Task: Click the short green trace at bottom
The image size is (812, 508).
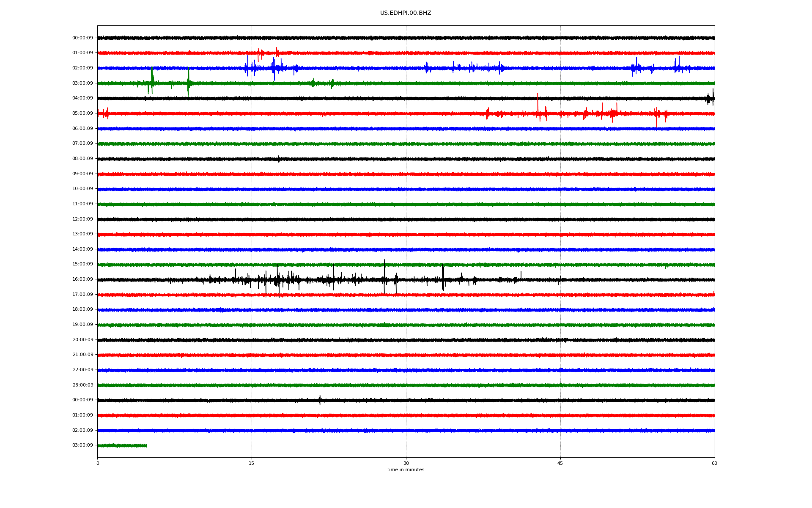Action: (x=122, y=445)
